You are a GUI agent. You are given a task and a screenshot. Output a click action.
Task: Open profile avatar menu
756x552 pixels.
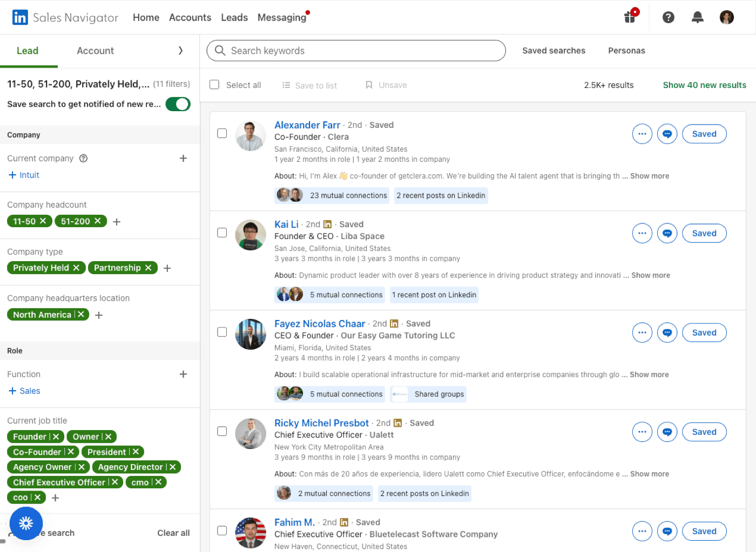[x=727, y=17]
